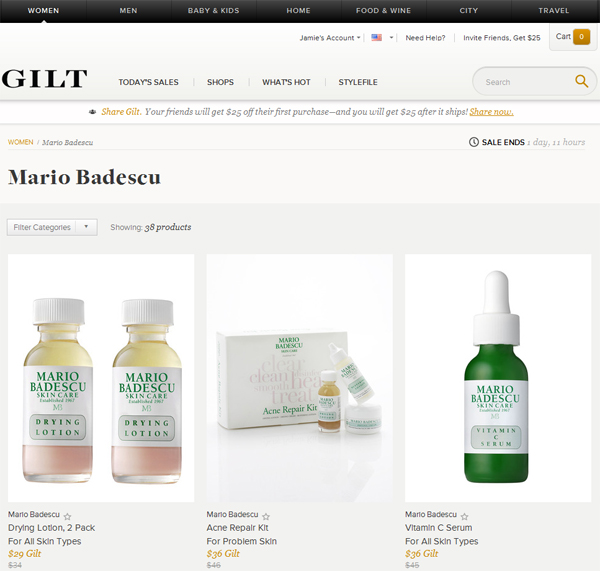Screen dimensions: 600x571
Task: Click the Share now link
Action: tap(491, 112)
